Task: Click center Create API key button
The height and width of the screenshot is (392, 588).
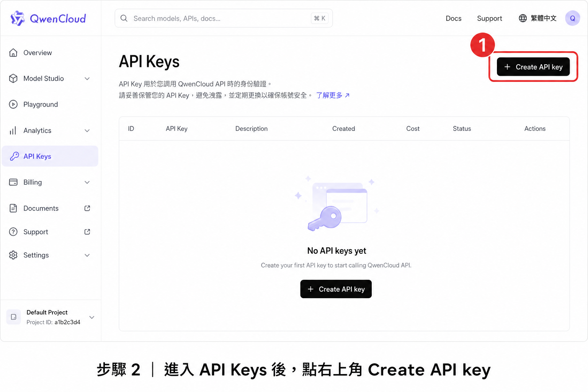Action: (336, 289)
